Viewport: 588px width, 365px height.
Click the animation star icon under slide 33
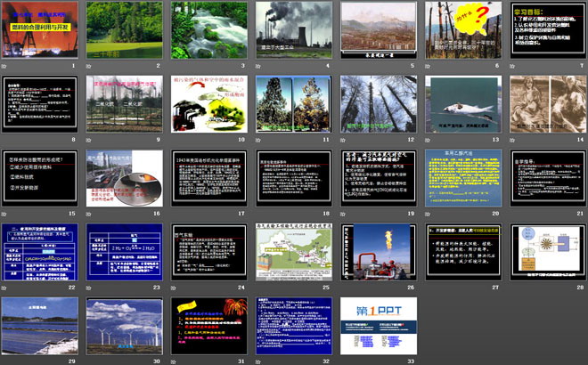coord(344,361)
